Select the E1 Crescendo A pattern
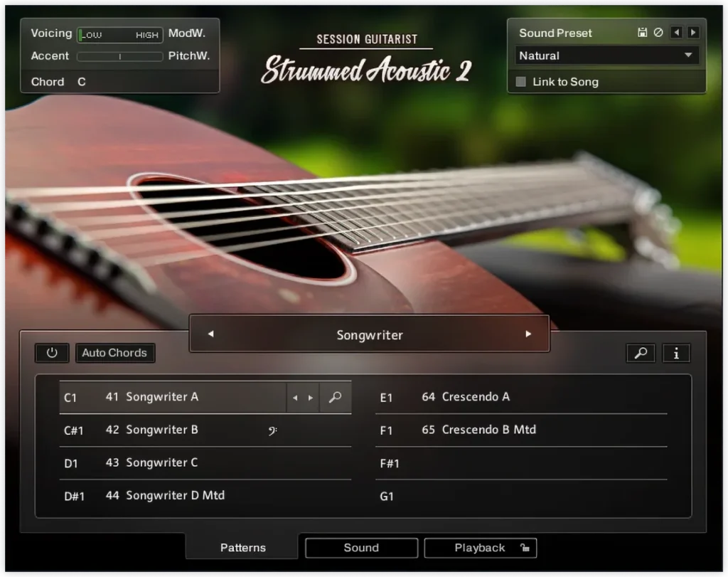 point(521,397)
